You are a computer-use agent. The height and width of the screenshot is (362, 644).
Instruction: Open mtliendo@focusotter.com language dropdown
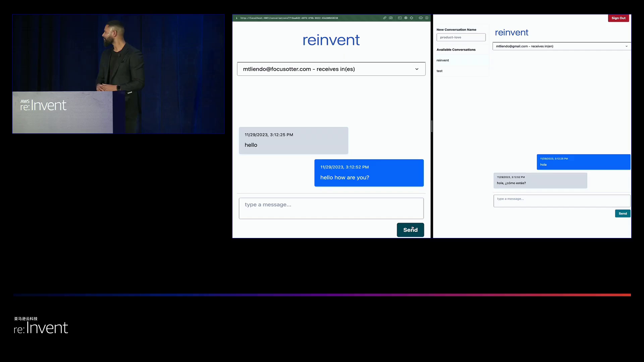click(x=331, y=69)
